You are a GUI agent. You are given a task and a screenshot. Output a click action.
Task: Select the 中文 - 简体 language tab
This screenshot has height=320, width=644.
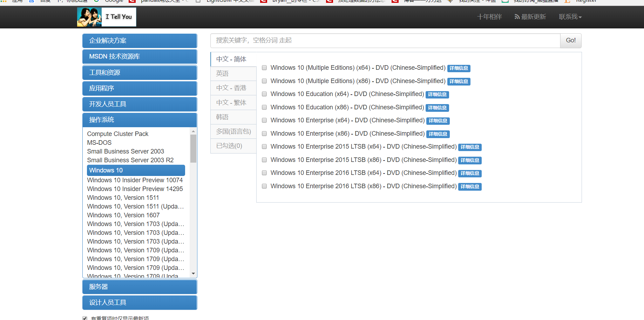tap(233, 59)
